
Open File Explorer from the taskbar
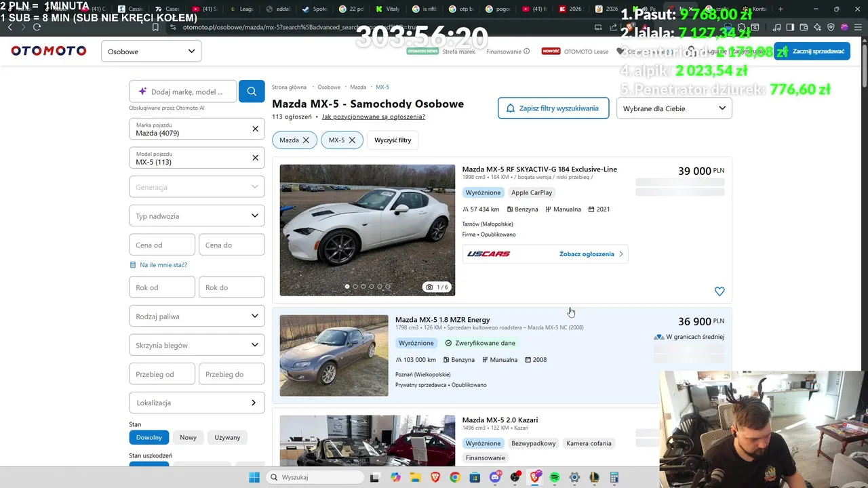pyautogui.click(x=415, y=477)
